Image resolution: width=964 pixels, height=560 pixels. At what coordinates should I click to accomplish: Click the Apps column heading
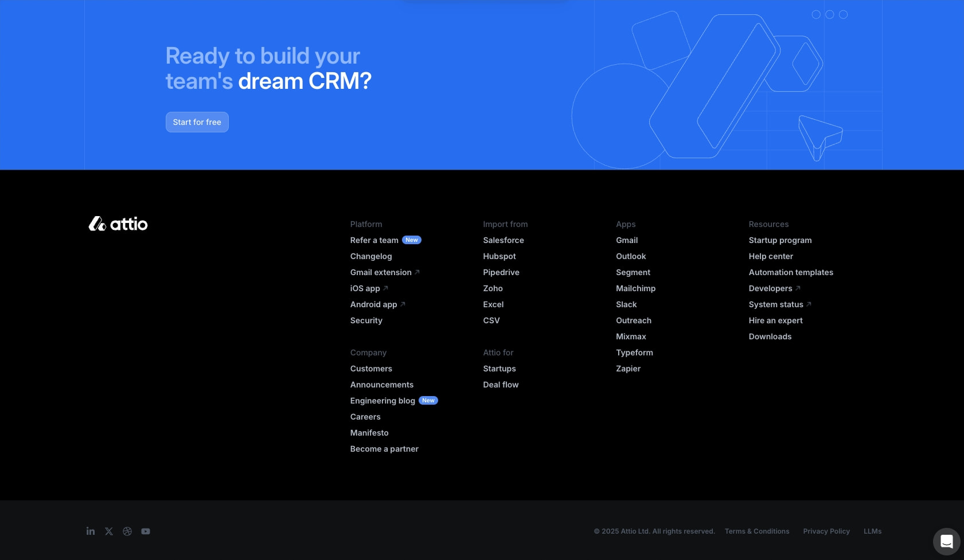coord(626,224)
